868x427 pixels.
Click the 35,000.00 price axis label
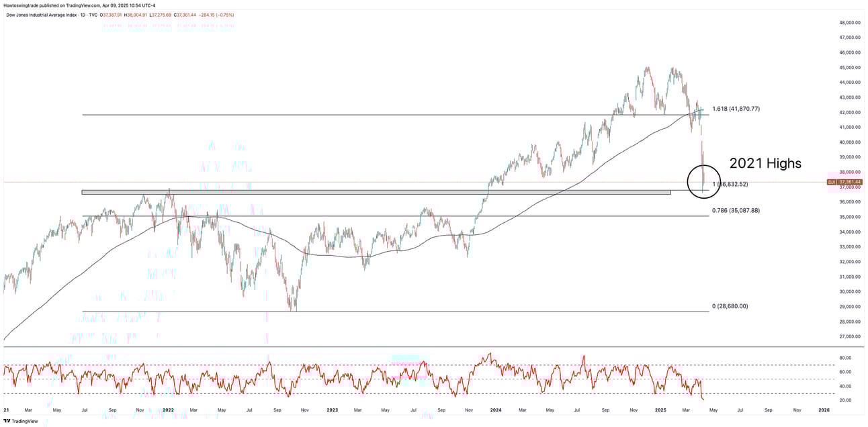850,217
